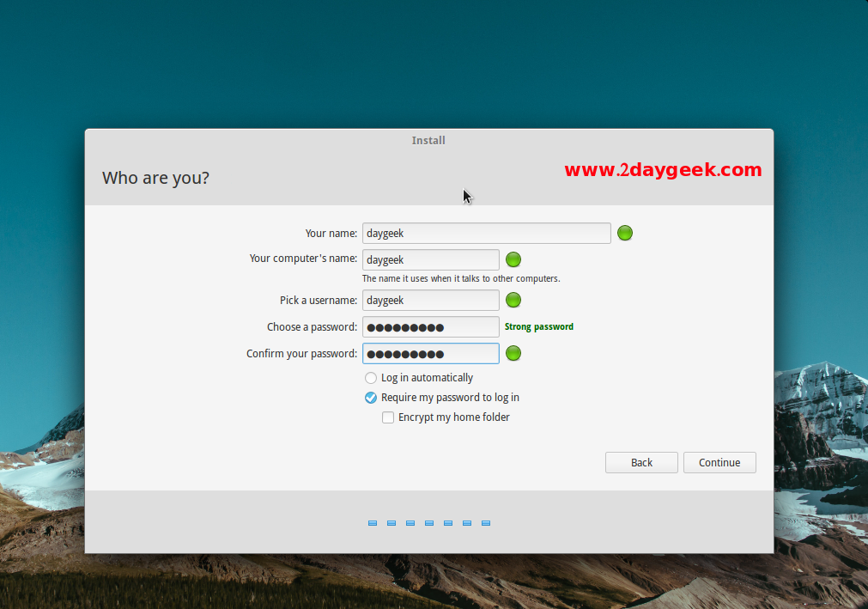Click the fourth (middle) installer progress dot
This screenshot has width=868, height=609.
pyautogui.click(x=429, y=522)
